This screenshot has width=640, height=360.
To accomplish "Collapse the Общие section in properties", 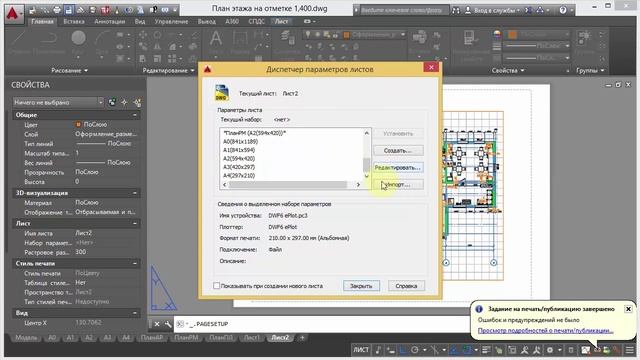I will pyautogui.click(x=135, y=115).
